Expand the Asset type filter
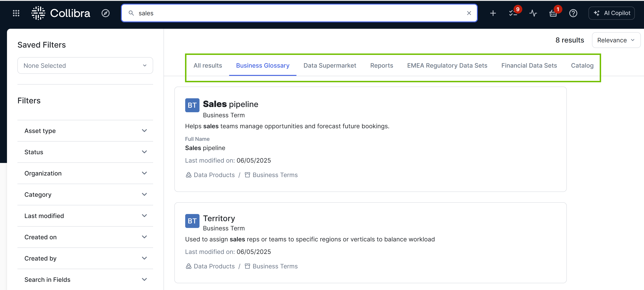Image resolution: width=644 pixels, height=290 pixels. click(x=85, y=131)
